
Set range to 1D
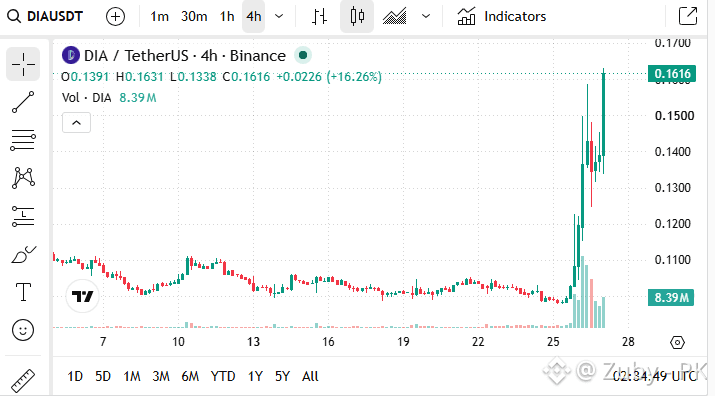pyautogui.click(x=75, y=376)
